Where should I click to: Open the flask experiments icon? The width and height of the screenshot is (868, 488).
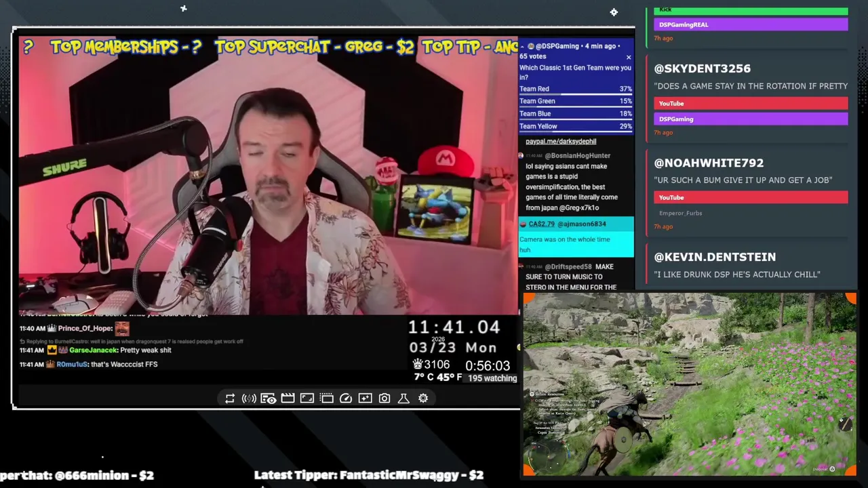coord(403,399)
